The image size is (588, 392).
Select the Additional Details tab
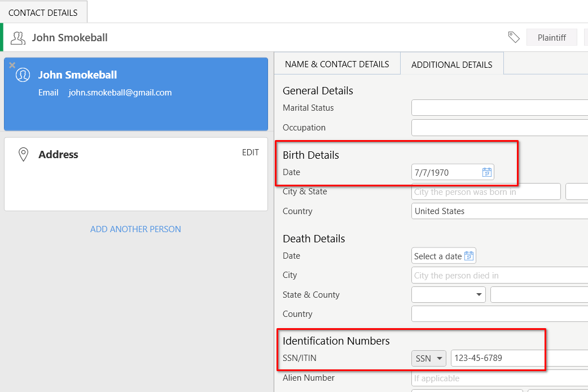(451, 64)
